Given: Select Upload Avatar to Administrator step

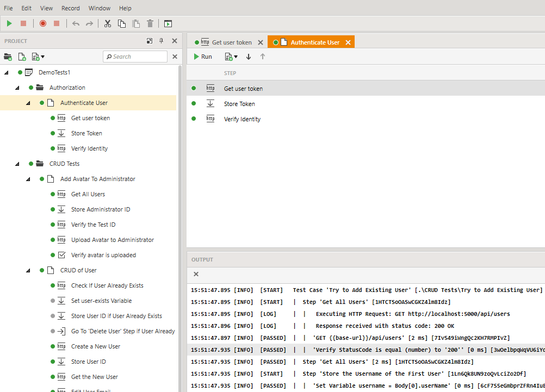Looking at the screenshot, I should (112, 240).
